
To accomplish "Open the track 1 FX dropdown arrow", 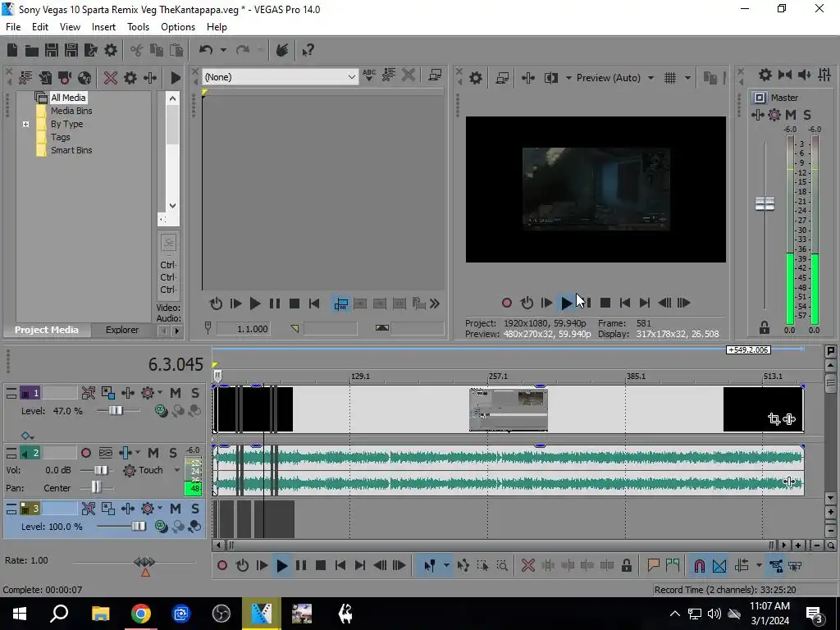I will coord(160,393).
